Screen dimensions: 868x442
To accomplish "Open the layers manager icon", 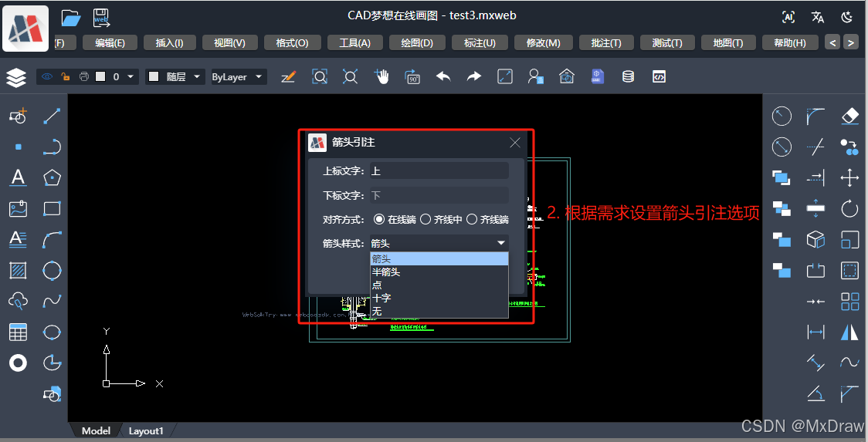I will (x=17, y=77).
